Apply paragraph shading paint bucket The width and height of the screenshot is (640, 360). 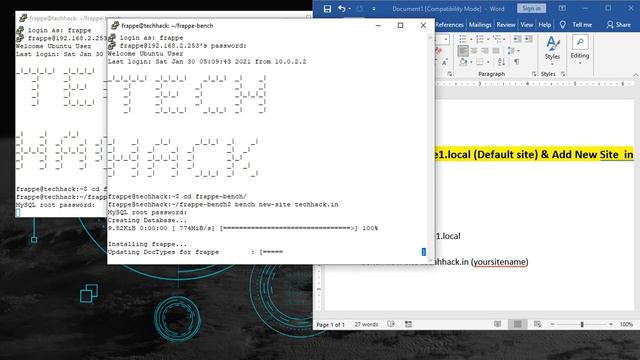click(463, 62)
